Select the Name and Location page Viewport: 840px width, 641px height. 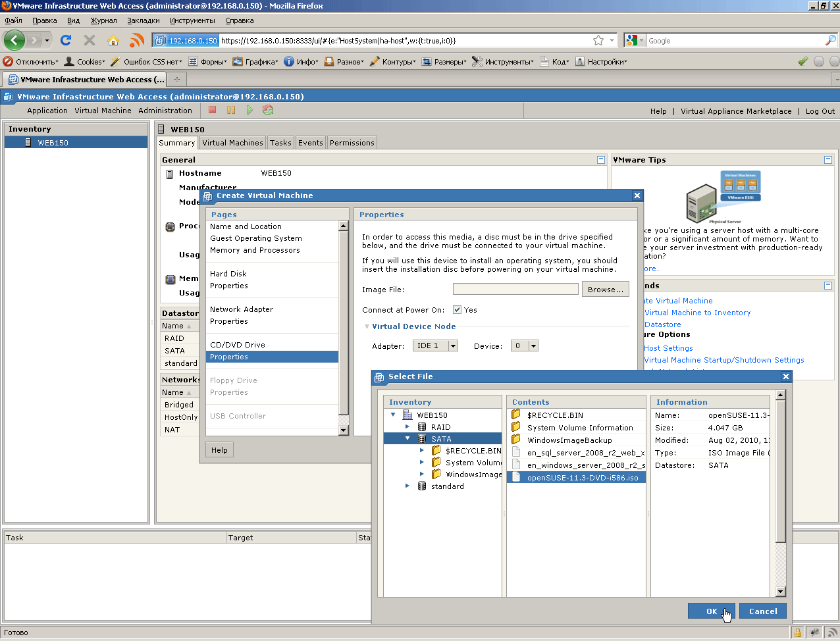[x=246, y=226]
